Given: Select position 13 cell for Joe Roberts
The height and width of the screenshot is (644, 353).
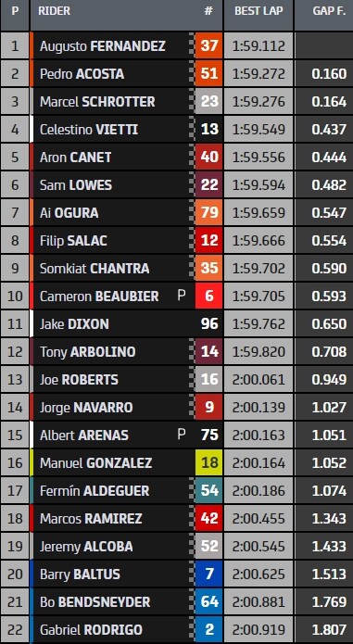Looking at the screenshot, I should 15,380.
